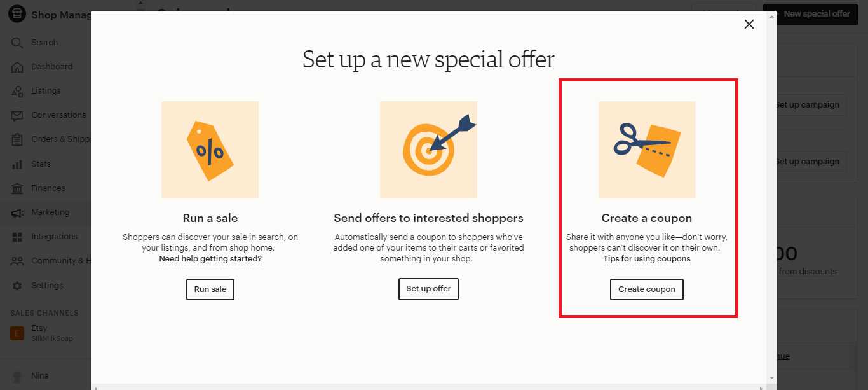
Task: Click the Settings gear icon
Action: click(x=17, y=286)
